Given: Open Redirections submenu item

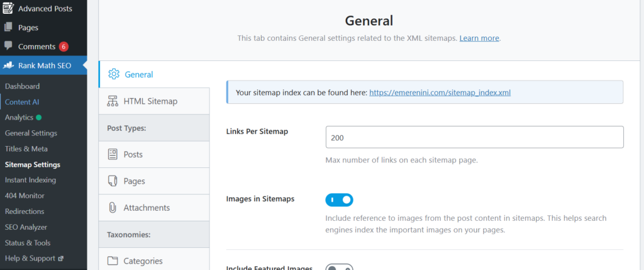Looking at the screenshot, I should pos(25,211).
